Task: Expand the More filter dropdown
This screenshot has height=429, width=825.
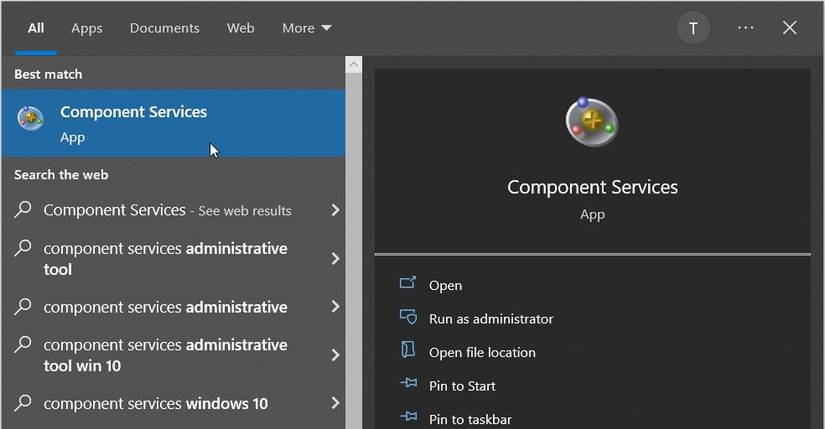Action: [306, 28]
